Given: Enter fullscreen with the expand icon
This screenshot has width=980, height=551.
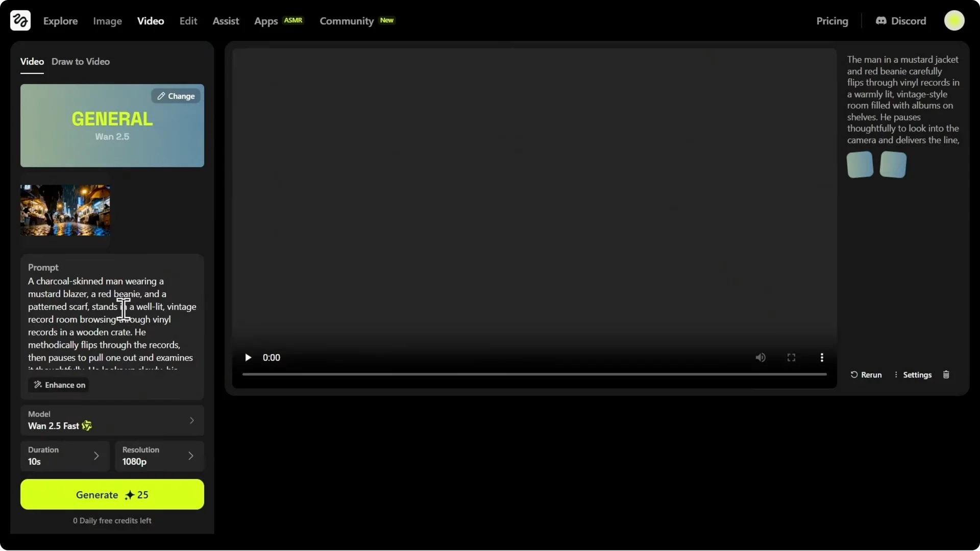Looking at the screenshot, I should click(x=791, y=358).
